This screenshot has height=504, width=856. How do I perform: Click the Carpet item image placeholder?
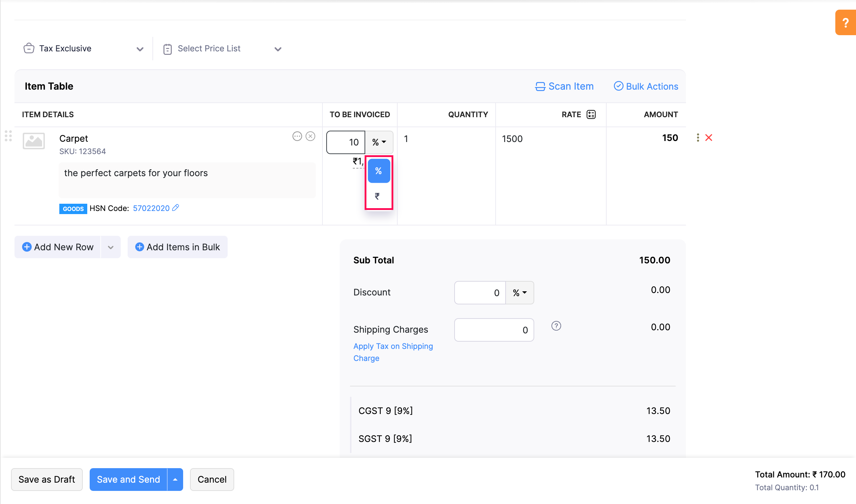pyautogui.click(x=34, y=141)
